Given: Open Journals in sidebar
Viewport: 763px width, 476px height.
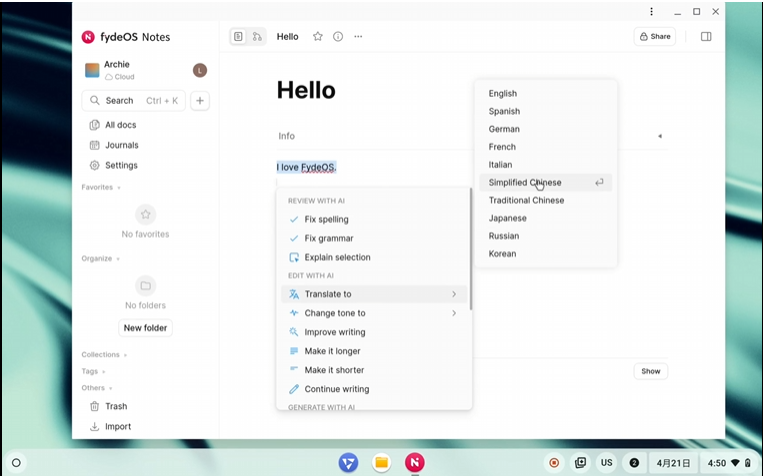Looking at the screenshot, I should [146, 145].
